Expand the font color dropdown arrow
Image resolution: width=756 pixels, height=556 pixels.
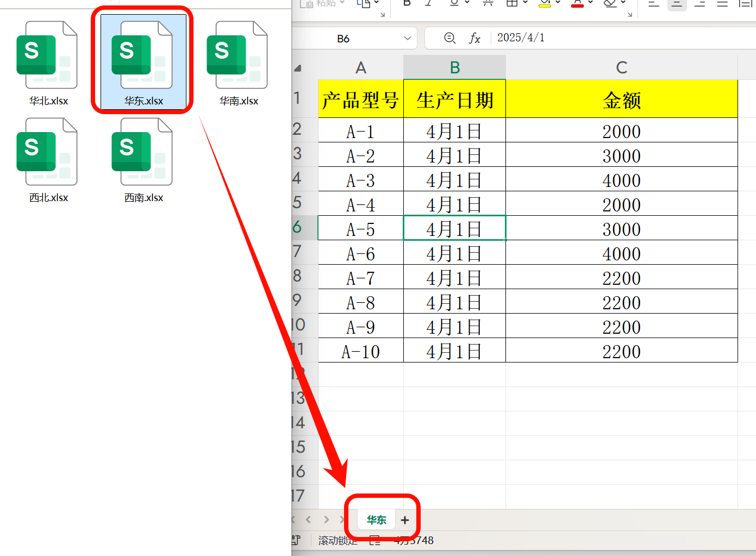pos(590,3)
